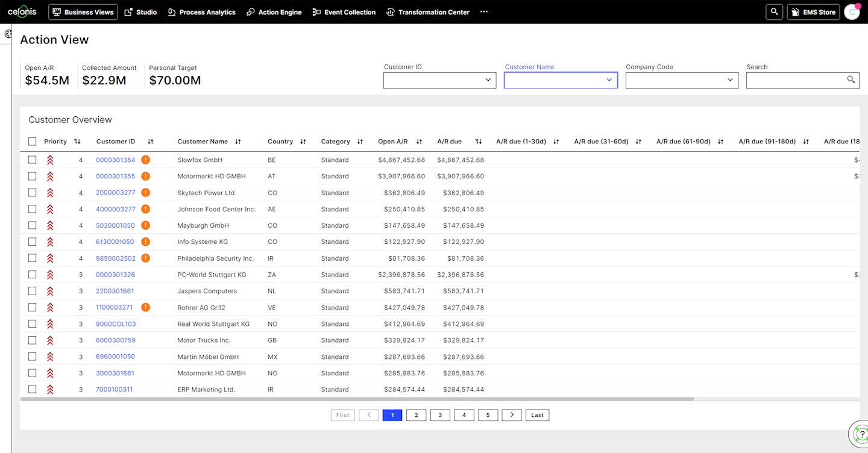Open the ellipsis menu in the navigation bar
868x453 pixels.
click(483, 11)
